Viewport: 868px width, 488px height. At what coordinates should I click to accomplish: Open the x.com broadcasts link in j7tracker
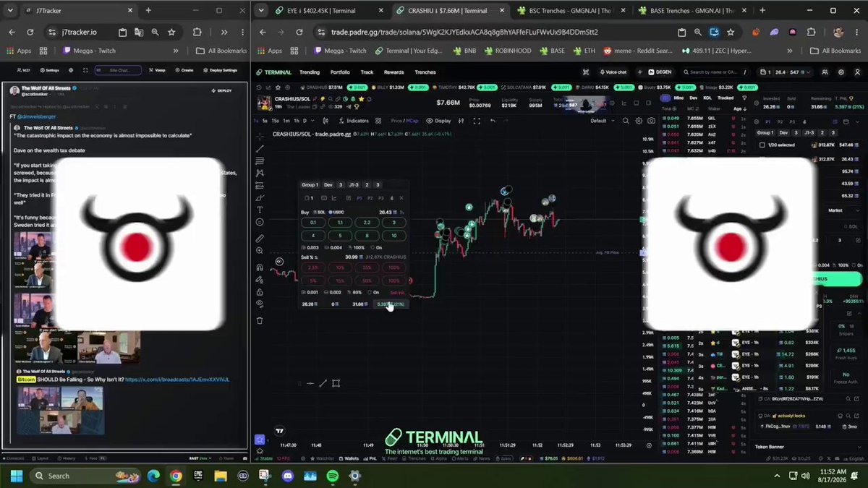[x=177, y=379]
